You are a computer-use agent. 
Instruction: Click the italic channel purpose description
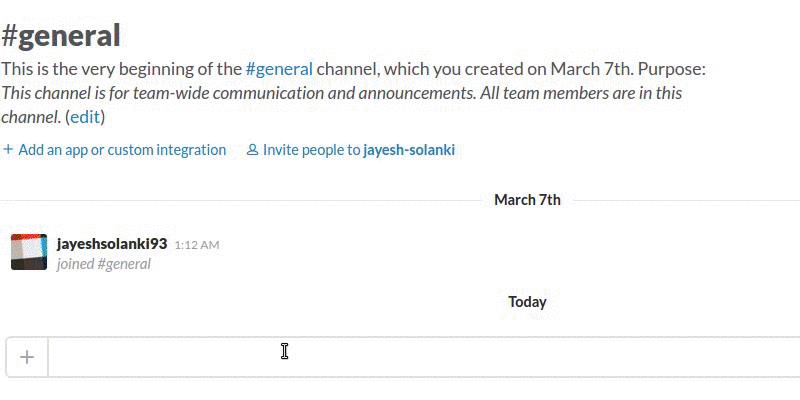click(x=340, y=93)
